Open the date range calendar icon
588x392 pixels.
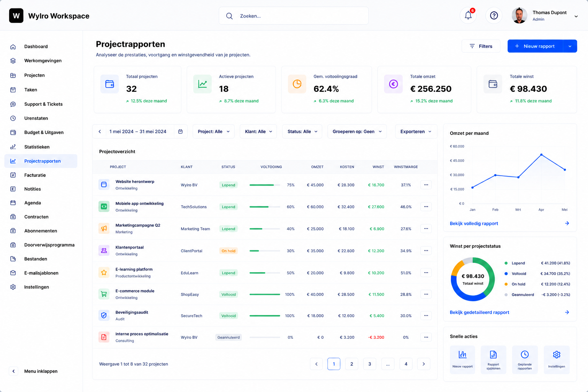[181, 131]
